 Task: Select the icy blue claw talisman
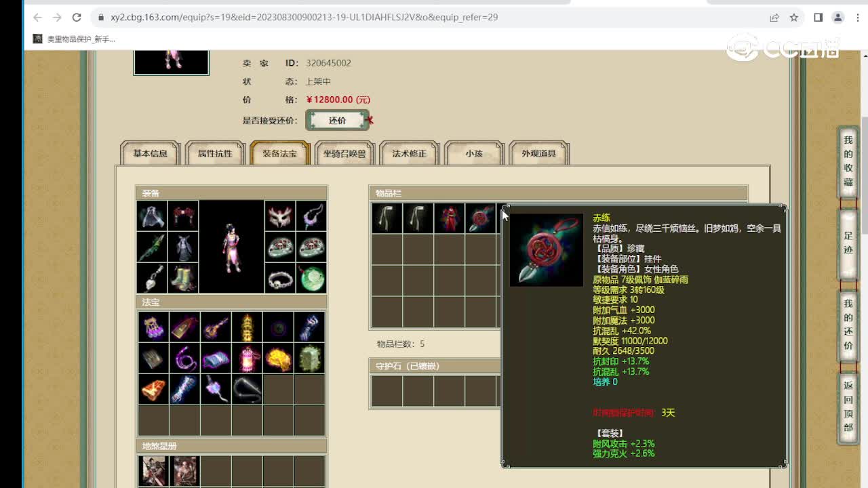184,389
